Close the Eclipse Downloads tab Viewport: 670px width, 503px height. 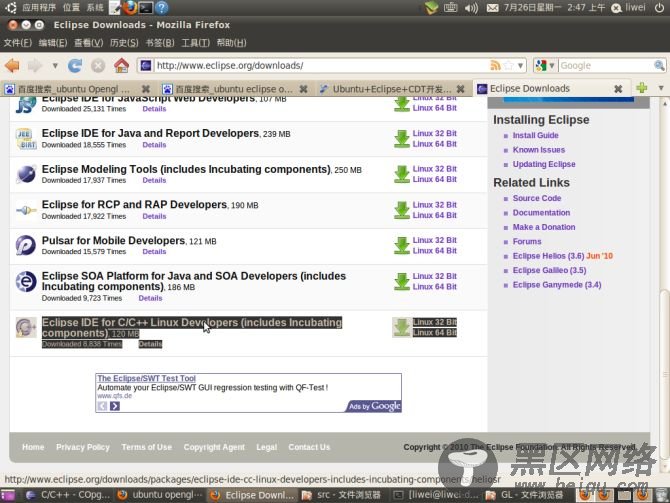pyautogui.click(x=618, y=89)
